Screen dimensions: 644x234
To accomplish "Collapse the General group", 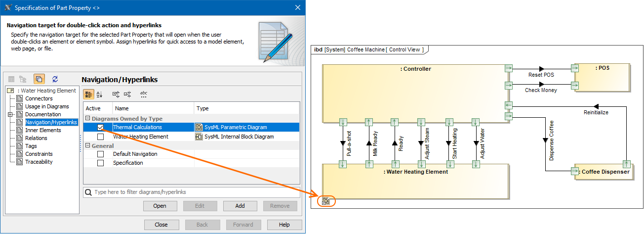I will click(88, 145).
